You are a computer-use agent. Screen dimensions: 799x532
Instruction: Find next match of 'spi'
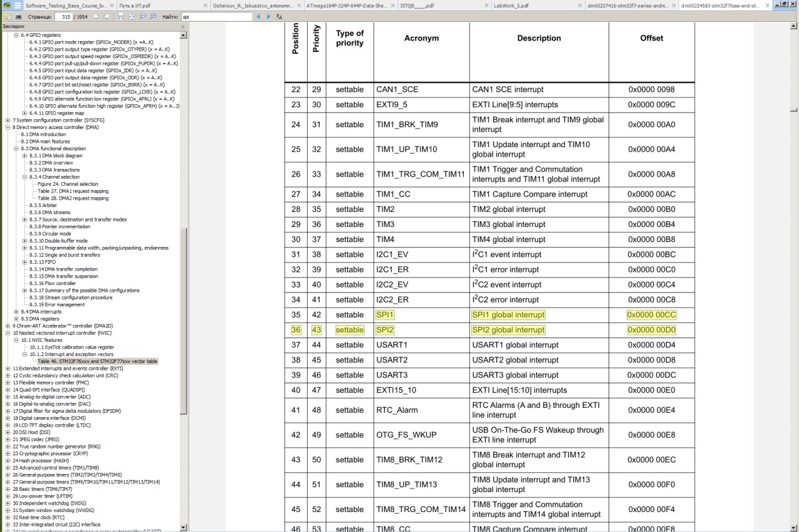coord(269,16)
